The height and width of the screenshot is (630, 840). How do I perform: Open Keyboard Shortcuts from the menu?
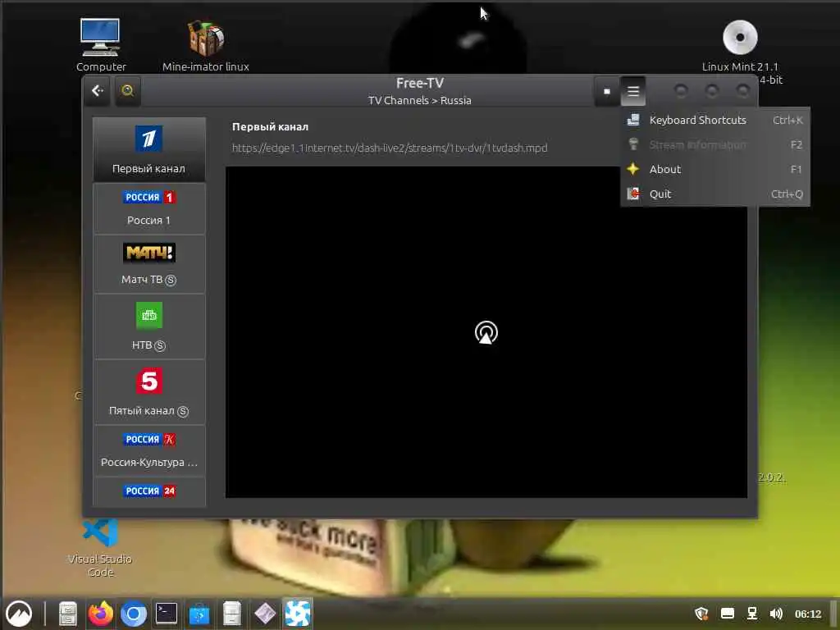click(715, 120)
